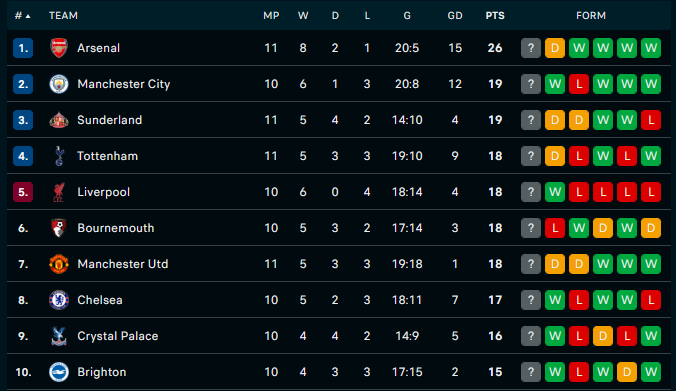The width and height of the screenshot is (676, 391).
Task: Click the Bournemouth club badge
Action: click(x=59, y=228)
